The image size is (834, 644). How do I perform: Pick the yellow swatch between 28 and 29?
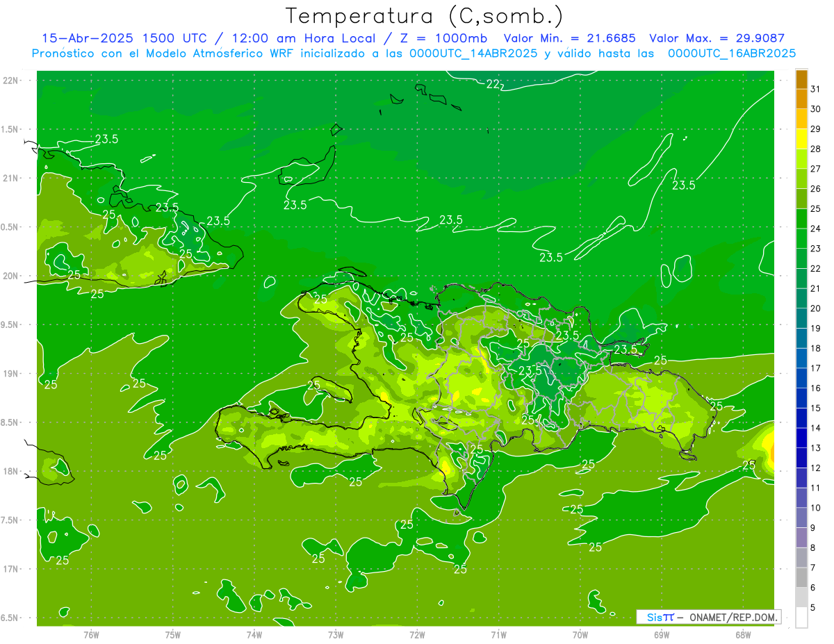click(x=801, y=139)
